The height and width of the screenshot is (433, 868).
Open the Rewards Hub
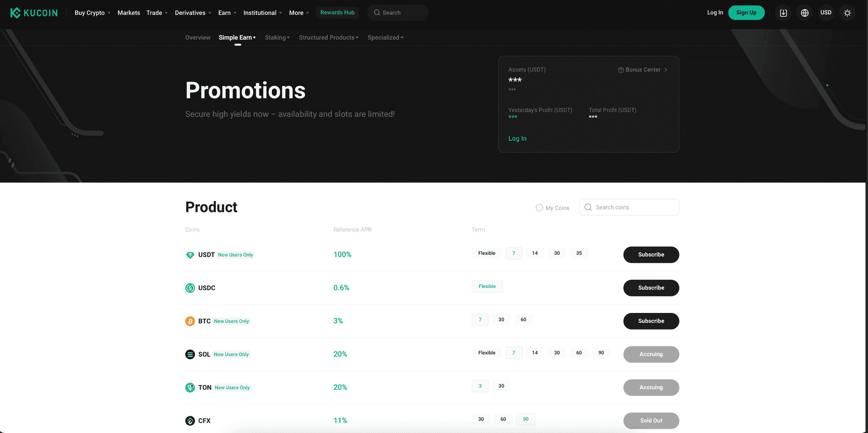tap(337, 12)
